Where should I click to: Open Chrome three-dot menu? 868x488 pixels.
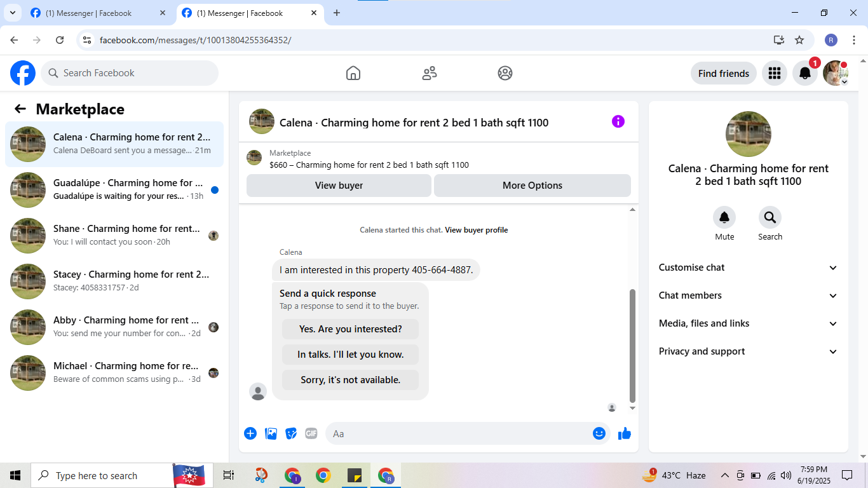pos(854,40)
